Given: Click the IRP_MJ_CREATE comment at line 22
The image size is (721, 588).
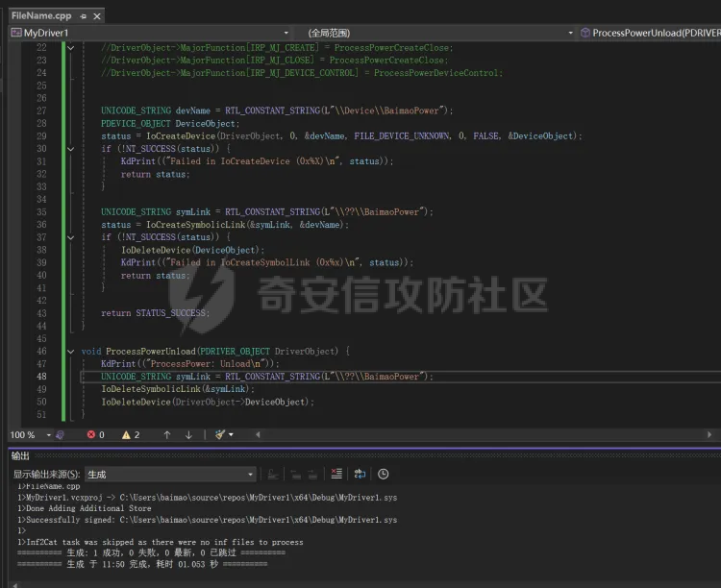Looking at the screenshot, I should (277, 47).
